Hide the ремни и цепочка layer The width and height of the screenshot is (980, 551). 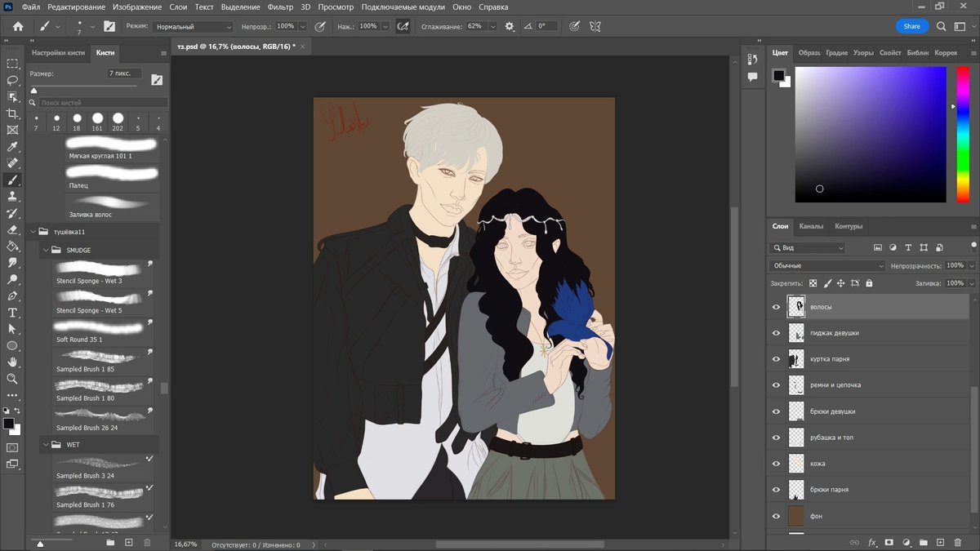point(777,385)
